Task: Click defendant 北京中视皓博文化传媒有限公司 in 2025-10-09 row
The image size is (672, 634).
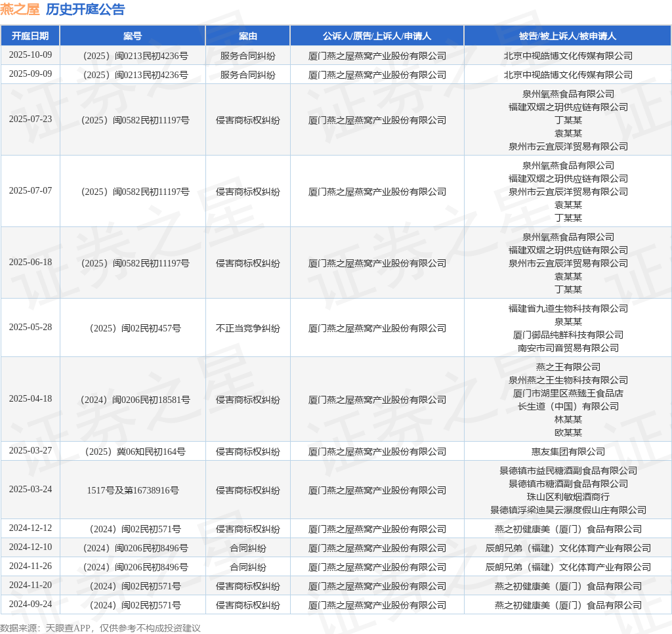Action: click(x=568, y=56)
